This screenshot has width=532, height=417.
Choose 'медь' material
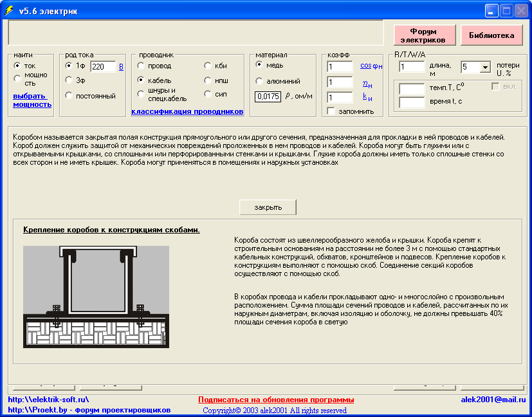[259, 64]
